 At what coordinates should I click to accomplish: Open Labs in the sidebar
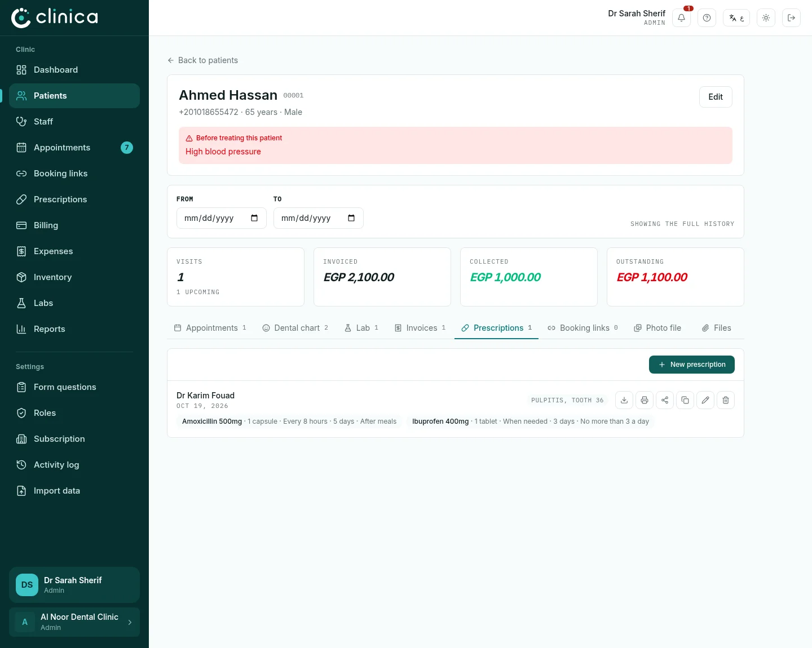click(x=74, y=303)
